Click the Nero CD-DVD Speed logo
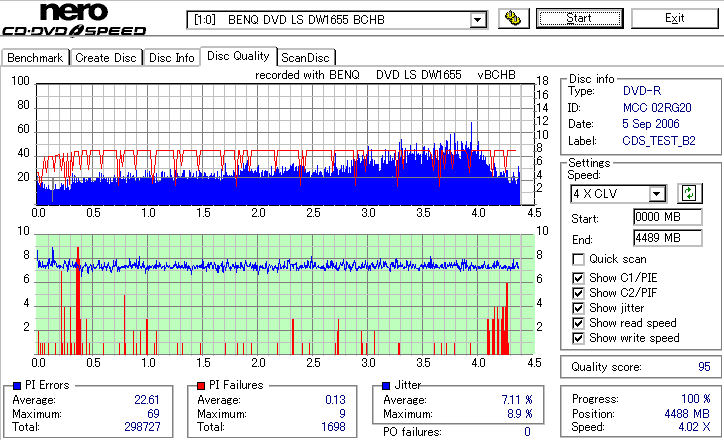This screenshot has height=441, width=724. (x=74, y=19)
